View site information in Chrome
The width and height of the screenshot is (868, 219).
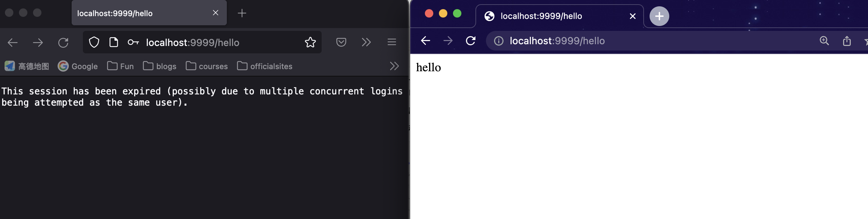[x=499, y=41]
